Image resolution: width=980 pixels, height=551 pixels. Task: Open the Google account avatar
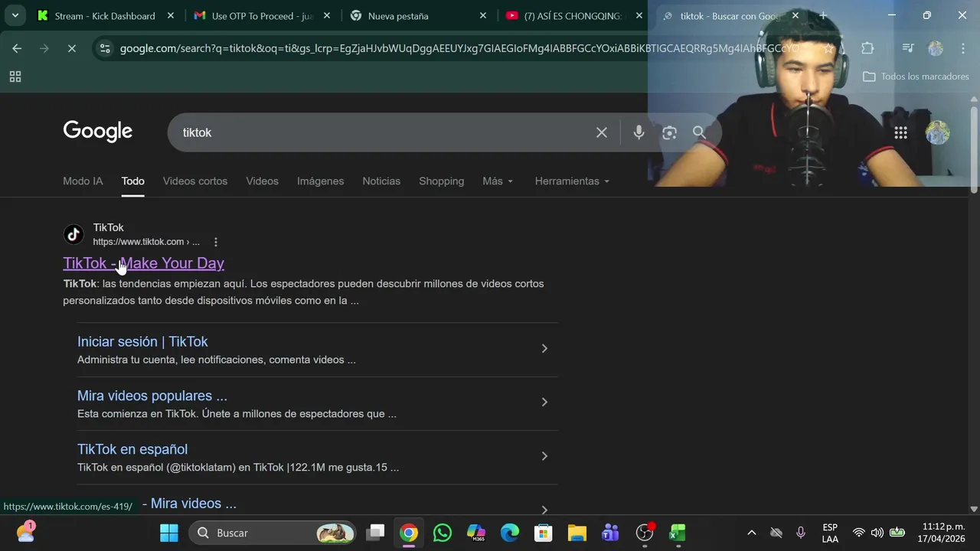[937, 132]
